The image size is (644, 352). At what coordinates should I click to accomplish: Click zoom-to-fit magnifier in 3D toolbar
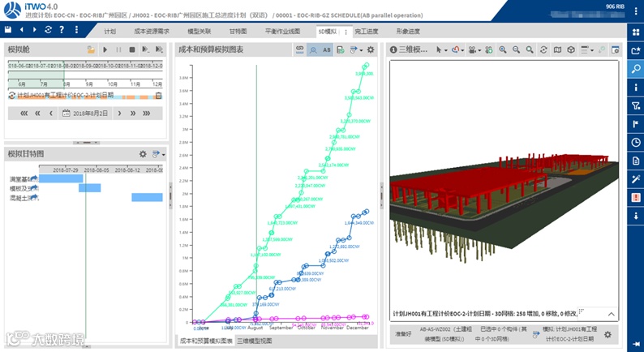(x=530, y=49)
